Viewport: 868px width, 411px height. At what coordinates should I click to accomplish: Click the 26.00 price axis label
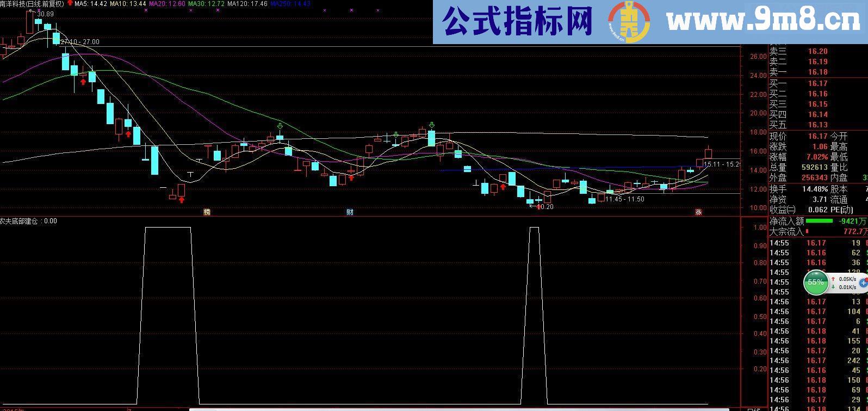pos(758,57)
